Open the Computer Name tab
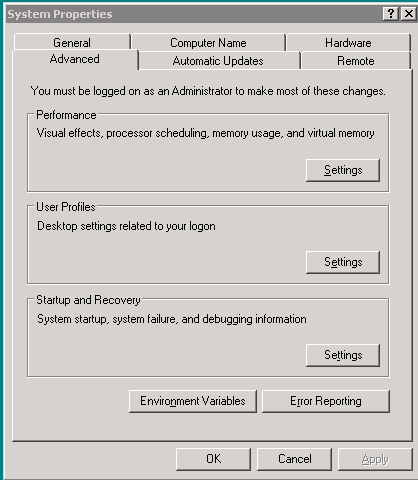Image resolution: width=418 pixels, height=480 pixels. point(208,43)
